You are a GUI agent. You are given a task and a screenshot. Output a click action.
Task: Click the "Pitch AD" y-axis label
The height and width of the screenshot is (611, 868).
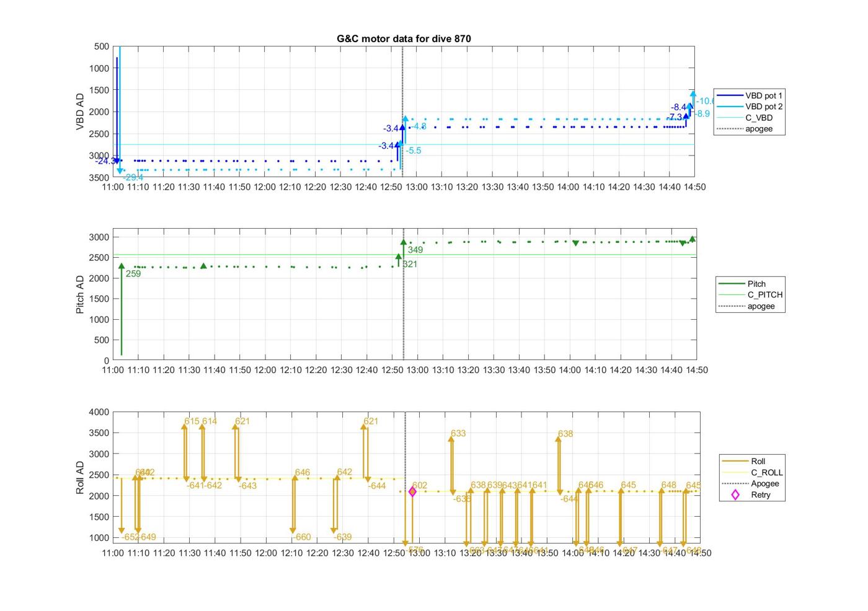coord(80,294)
